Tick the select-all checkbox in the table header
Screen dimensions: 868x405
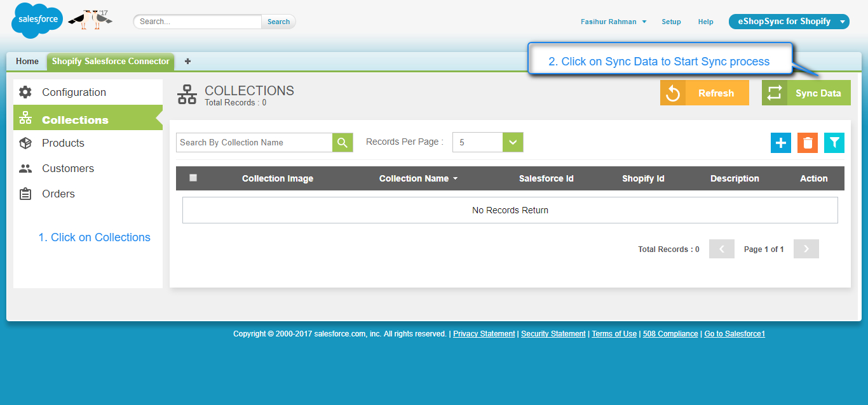point(193,178)
